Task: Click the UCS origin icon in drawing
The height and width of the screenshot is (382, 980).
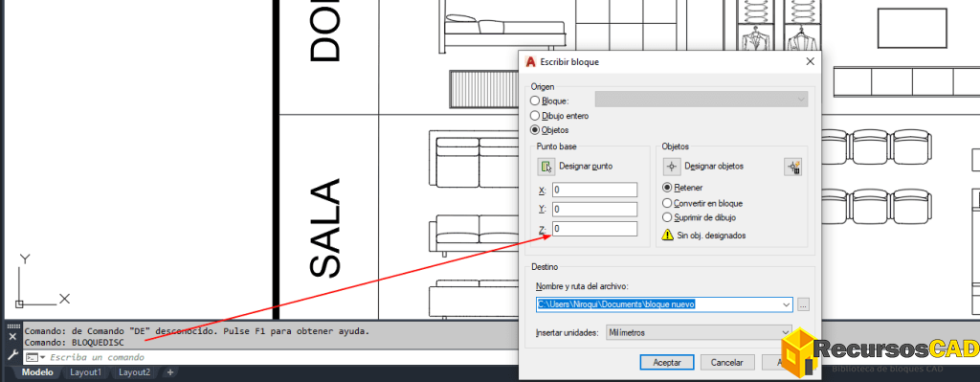Action: pos(19,303)
